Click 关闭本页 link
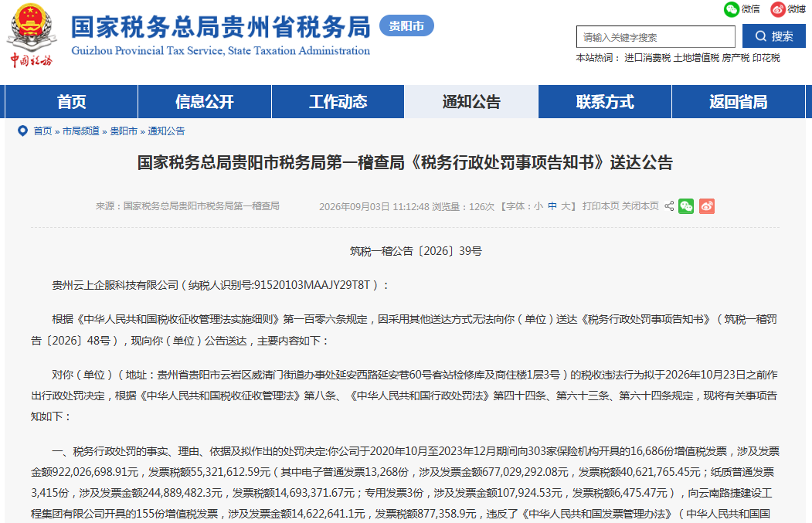Screen dimensions: 812x523 640,206
